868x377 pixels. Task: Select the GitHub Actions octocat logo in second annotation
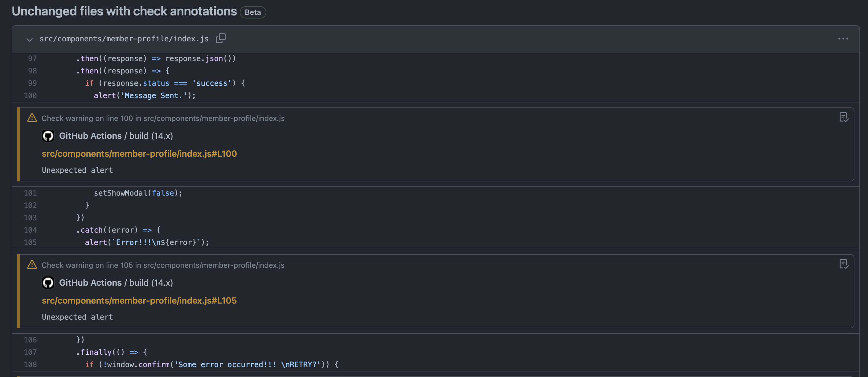48,283
